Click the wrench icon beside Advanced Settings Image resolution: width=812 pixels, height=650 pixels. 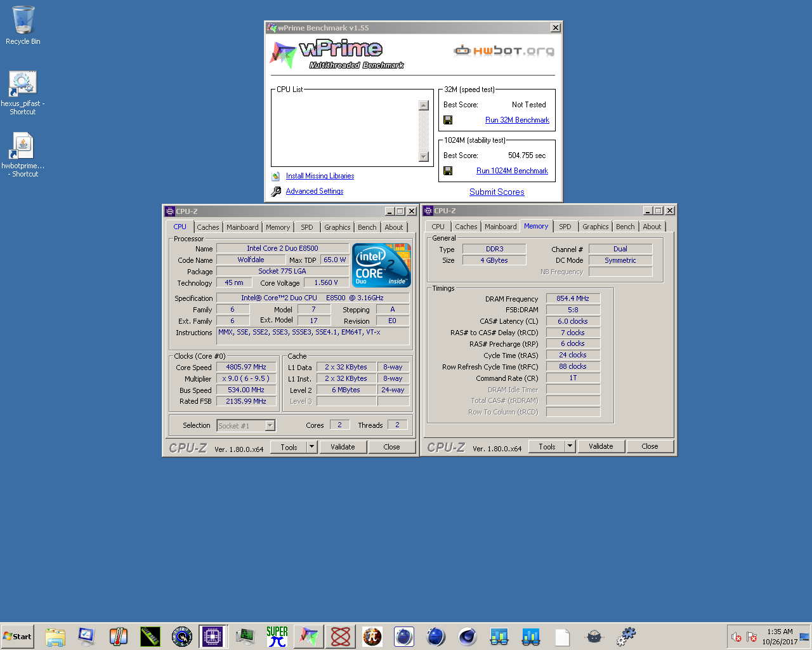[x=275, y=192]
